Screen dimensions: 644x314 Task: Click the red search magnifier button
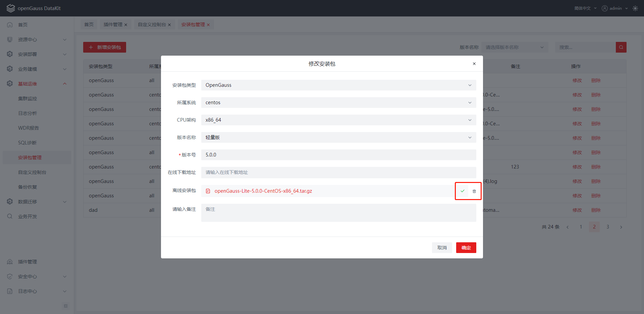coord(621,47)
